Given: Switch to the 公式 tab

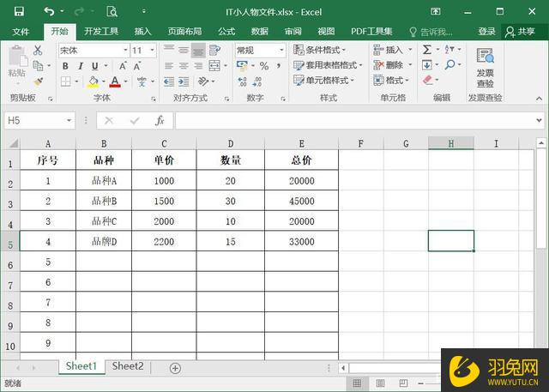Looking at the screenshot, I should click(226, 32).
